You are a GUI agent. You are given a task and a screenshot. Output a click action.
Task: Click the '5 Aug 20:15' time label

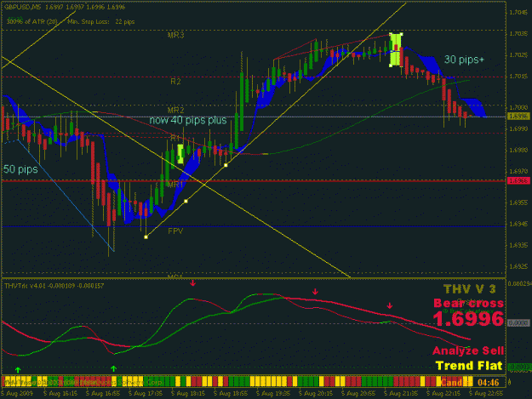pos(316,393)
